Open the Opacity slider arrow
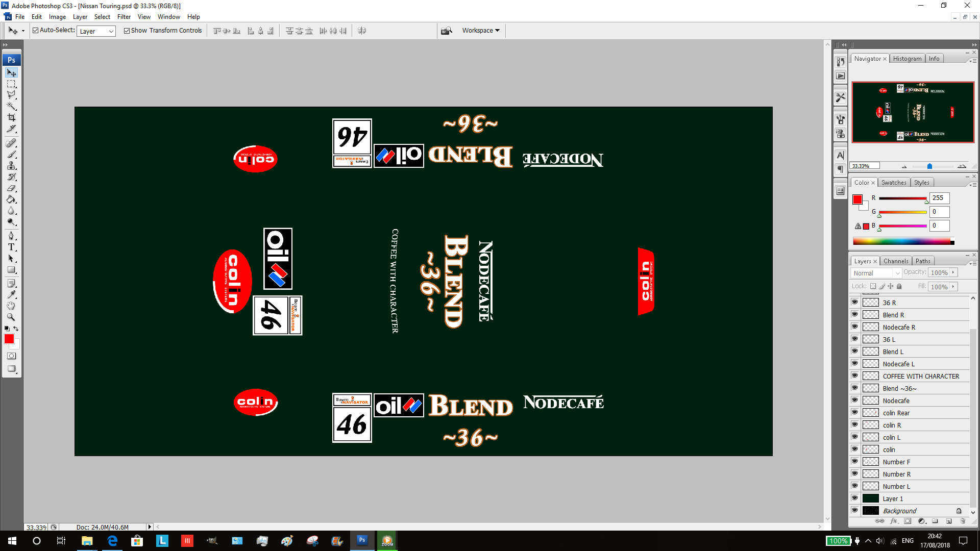The height and width of the screenshot is (551, 980). (x=953, y=272)
